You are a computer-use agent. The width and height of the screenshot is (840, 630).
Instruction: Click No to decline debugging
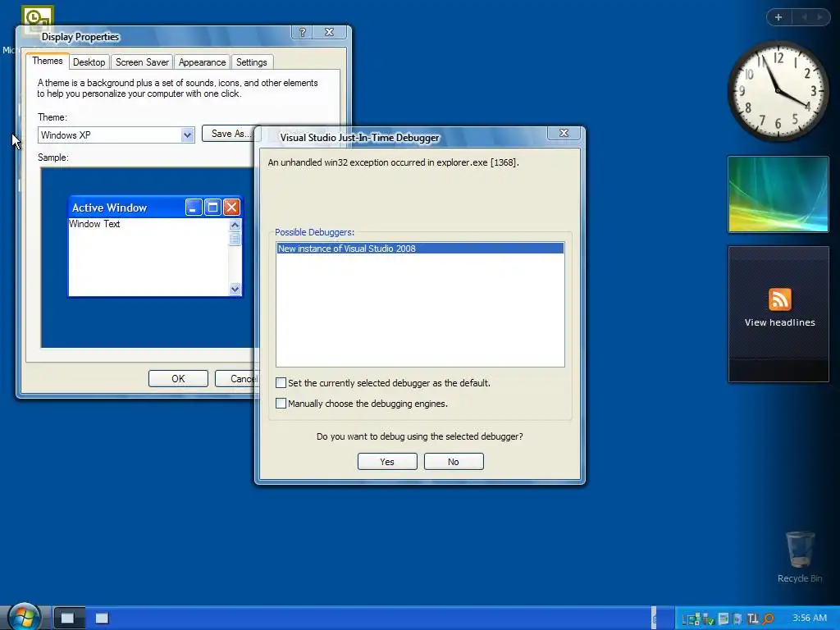pos(454,462)
